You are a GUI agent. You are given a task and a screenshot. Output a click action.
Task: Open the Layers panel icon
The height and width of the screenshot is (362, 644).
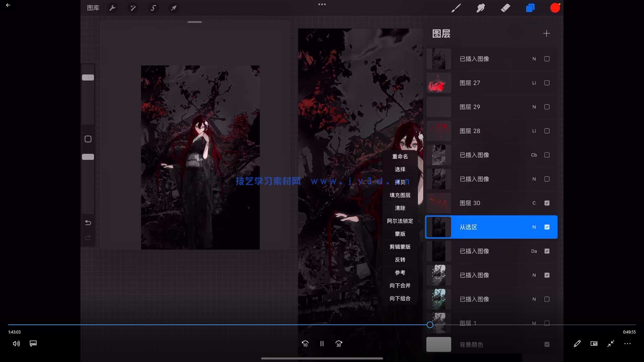pyautogui.click(x=530, y=8)
